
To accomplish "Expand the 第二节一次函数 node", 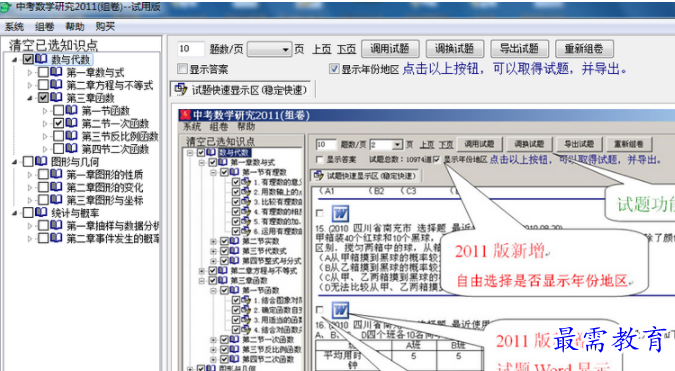I will (x=45, y=124).
